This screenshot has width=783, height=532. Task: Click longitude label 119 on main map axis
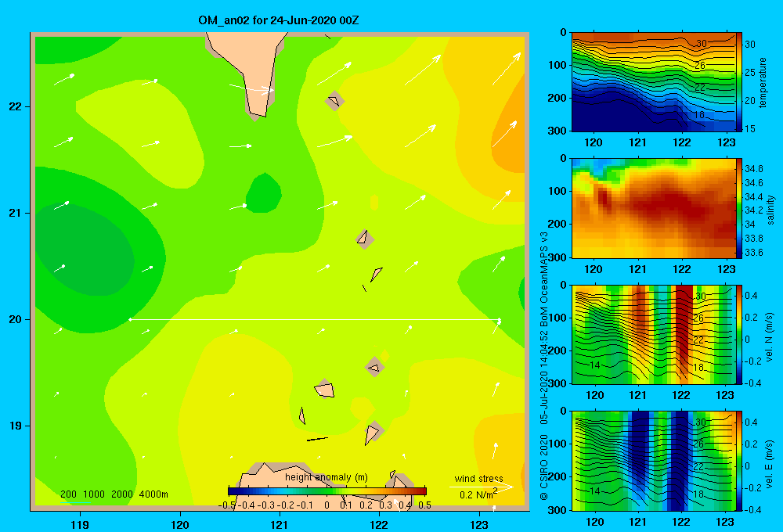pyautogui.click(x=80, y=524)
